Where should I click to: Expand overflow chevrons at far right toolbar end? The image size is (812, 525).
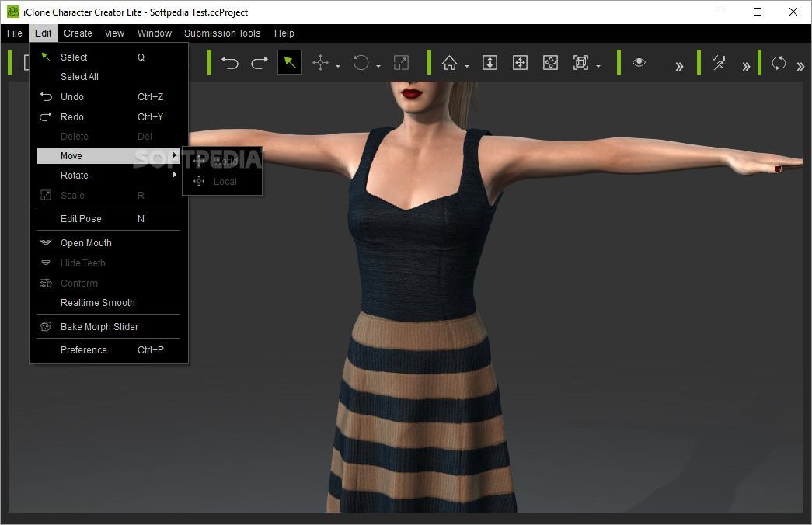pyautogui.click(x=800, y=66)
